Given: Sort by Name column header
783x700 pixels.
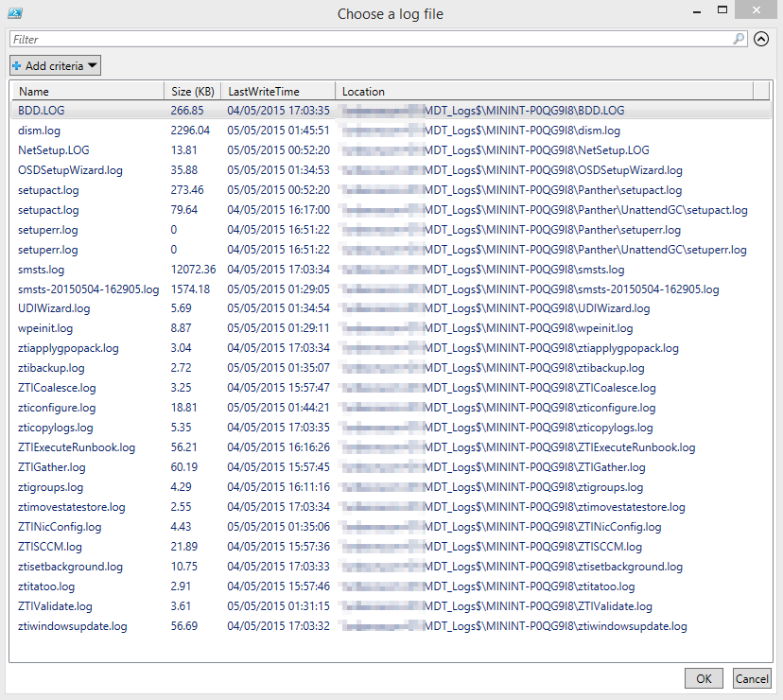Looking at the screenshot, I should pyautogui.click(x=34, y=92).
